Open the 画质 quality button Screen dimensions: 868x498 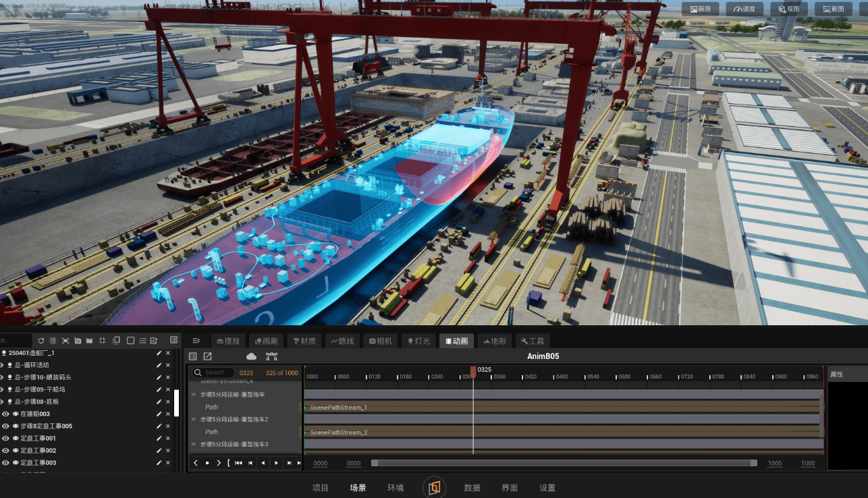pyautogui.click(x=700, y=9)
